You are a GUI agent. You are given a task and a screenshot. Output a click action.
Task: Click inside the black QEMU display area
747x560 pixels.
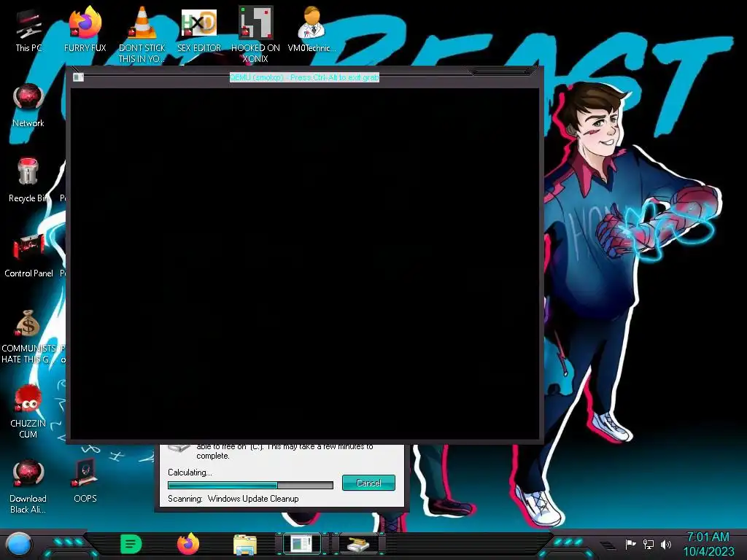(305, 263)
